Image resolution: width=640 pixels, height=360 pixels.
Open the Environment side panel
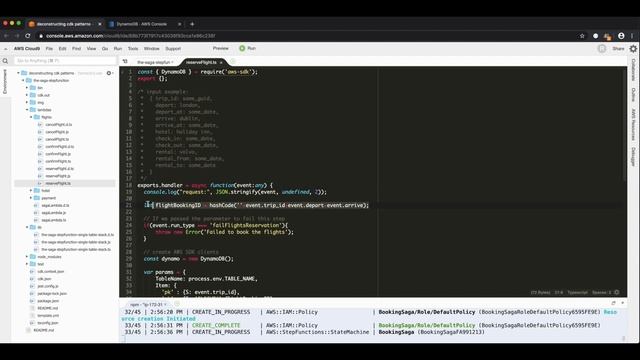[x=5, y=81]
